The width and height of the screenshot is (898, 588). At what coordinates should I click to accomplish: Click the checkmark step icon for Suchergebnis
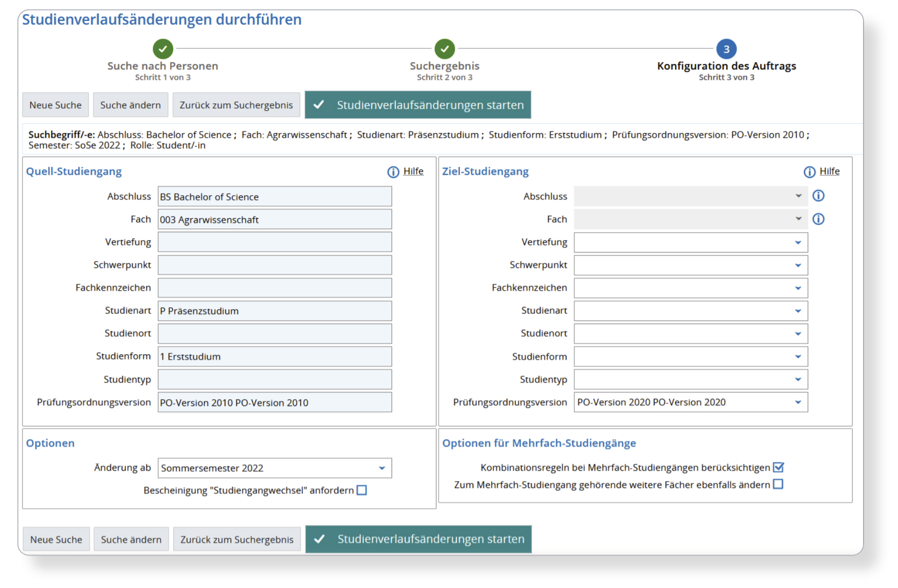point(445,49)
